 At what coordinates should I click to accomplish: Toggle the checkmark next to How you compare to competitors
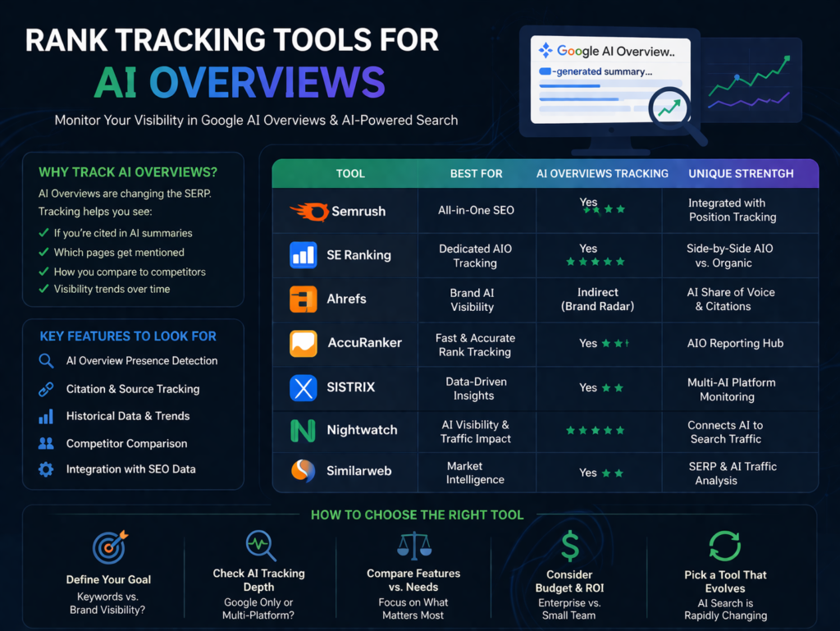(x=45, y=272)
